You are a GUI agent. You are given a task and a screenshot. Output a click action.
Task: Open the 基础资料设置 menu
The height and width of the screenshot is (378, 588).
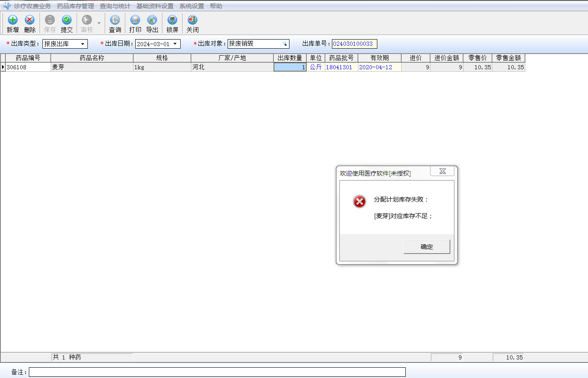[155, 6]
